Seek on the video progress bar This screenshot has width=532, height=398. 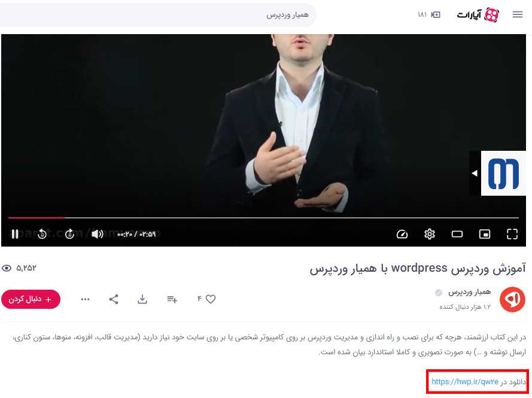(x=264, y=217)
